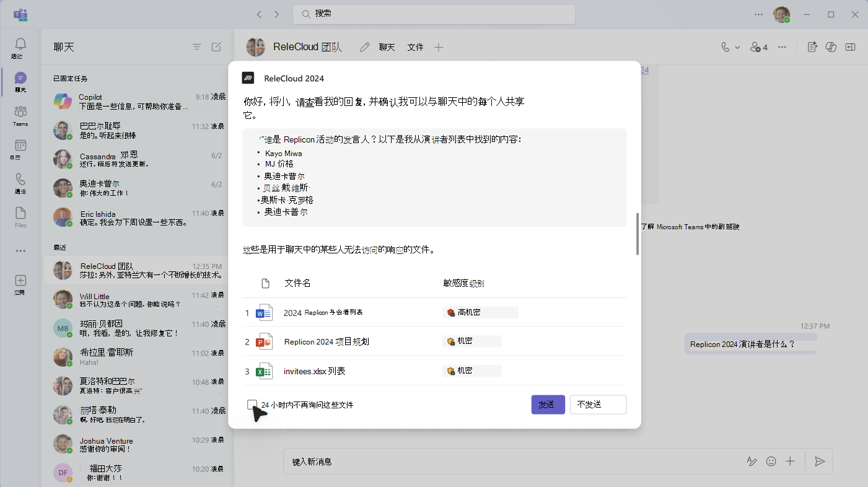Click the pencil edit icon beside ReleCloud 团队

point(365,47)
